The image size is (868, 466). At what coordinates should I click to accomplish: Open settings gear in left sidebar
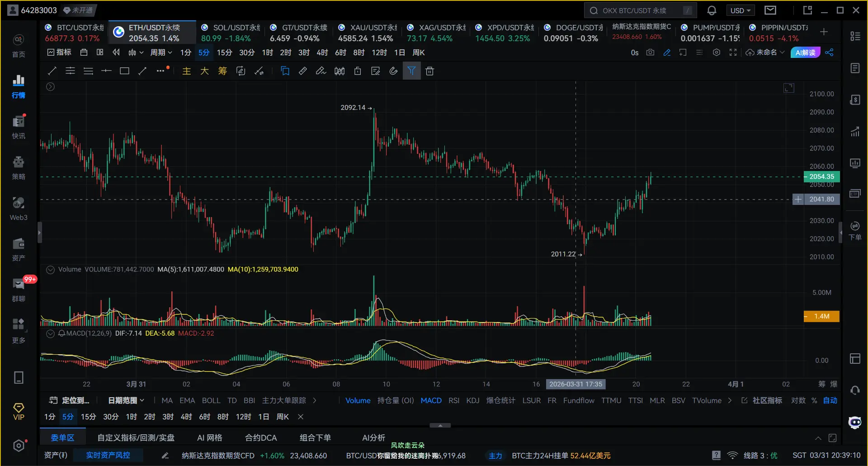[19, 446]
